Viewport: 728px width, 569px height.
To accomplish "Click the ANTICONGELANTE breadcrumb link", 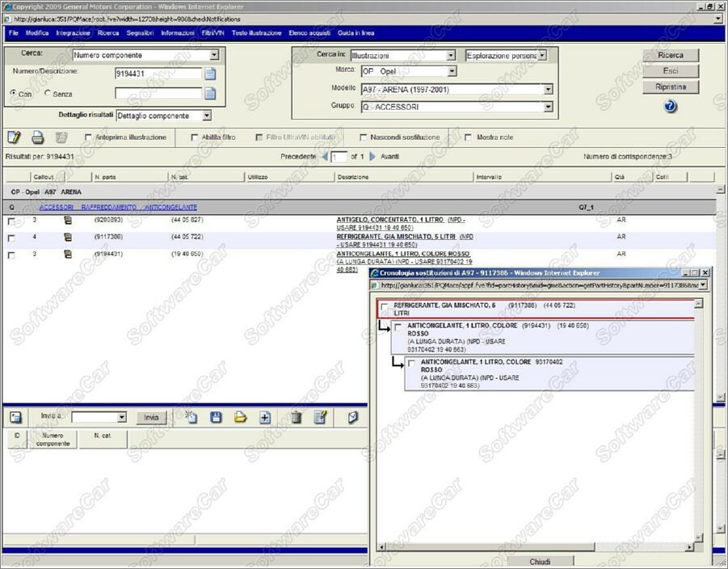I will click(171, 208).
